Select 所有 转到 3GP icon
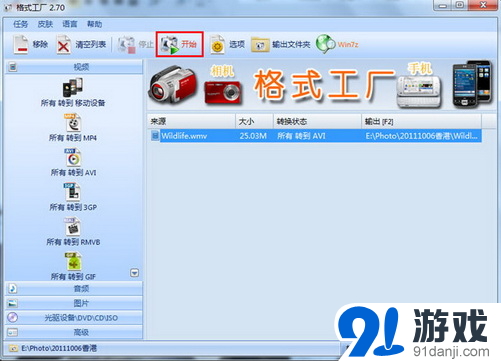The image size is (501, 361). click(x=72, y=192)
